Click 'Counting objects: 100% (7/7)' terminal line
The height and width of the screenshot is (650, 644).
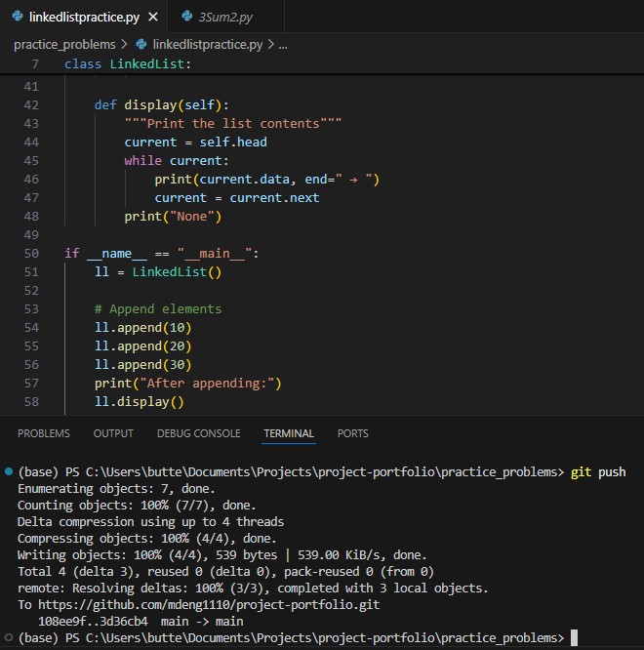[137, 506]
